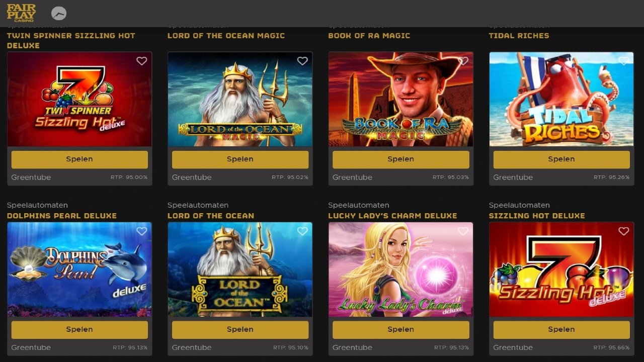The width and height of the screenshot is (644, 362).
Task: Play Tidal Riches using Spelen button
Action: pyautogui.click(x=561, y=159)
